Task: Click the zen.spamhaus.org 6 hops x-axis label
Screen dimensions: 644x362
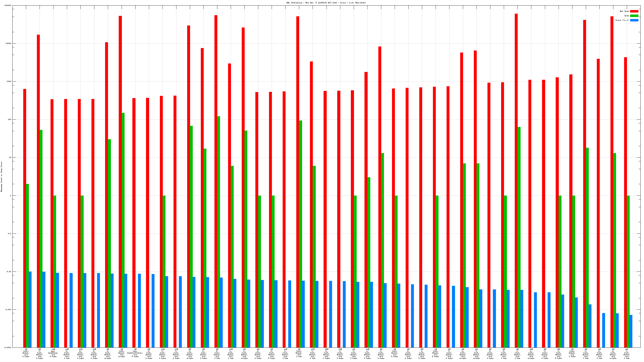Action: (53, 354)
